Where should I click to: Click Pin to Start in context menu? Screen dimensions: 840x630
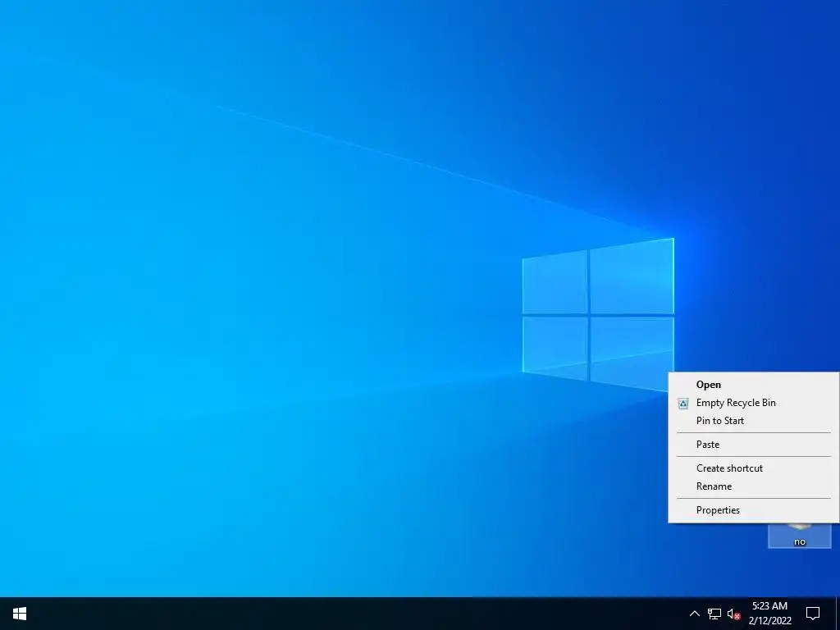point(753,421)
